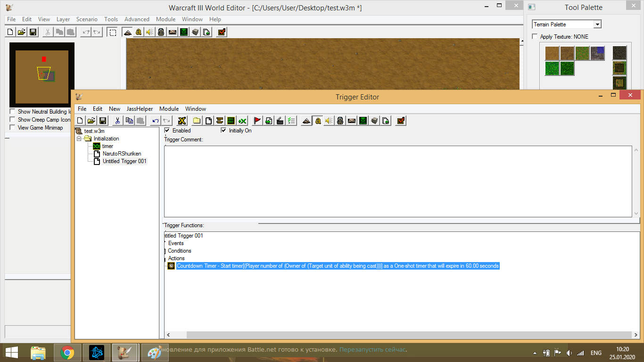644x362 pixels.
Task: Open the JassHelper menu
Action: point(140,109)
